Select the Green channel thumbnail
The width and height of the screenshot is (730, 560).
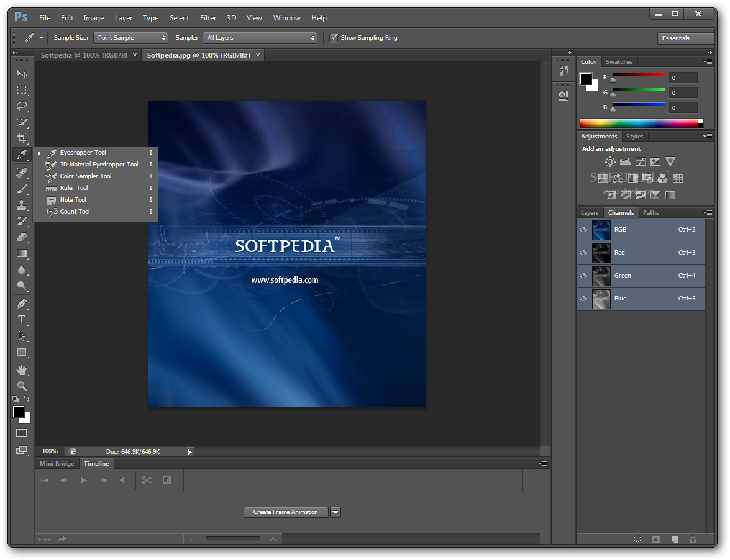click(601, 276)
